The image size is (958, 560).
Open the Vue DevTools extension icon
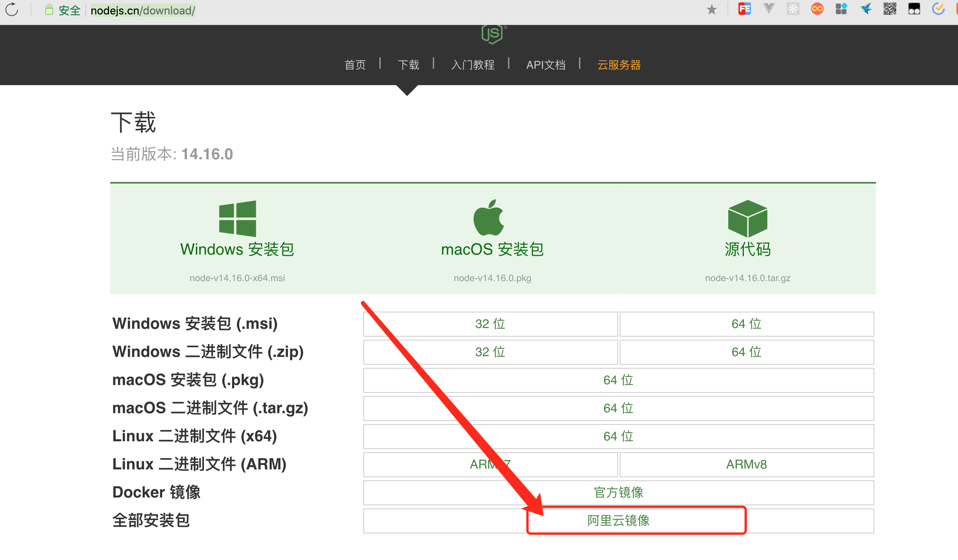click(x=768, y=9)
